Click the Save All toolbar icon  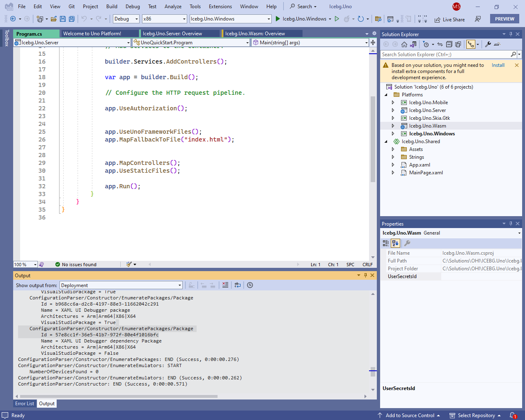pyautogui.click(x=72, y=19)
